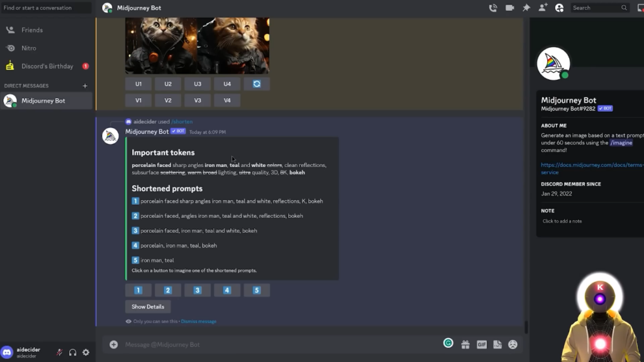Viewport: 644px width, 362px height.
Task: Click the U1 upscale button
Action: [x=138, y=84]
